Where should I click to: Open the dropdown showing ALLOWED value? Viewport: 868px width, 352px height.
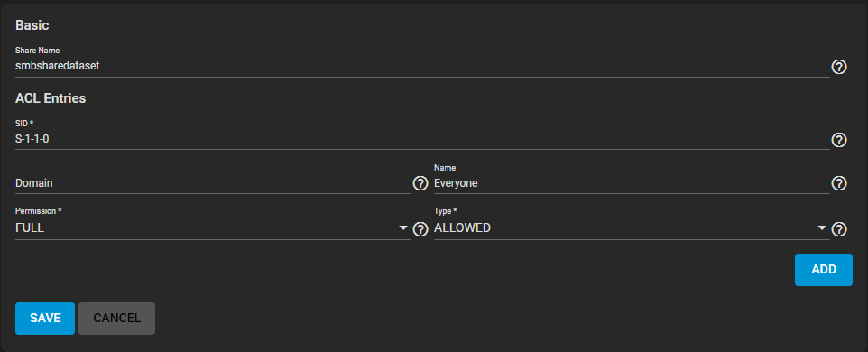click(632, 228)
